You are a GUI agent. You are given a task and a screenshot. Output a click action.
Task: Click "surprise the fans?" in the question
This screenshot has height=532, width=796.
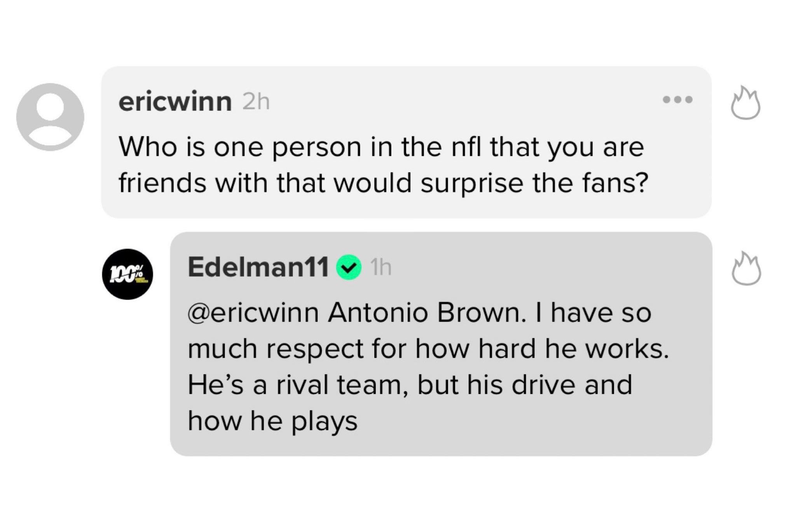[x=534, y=183]
